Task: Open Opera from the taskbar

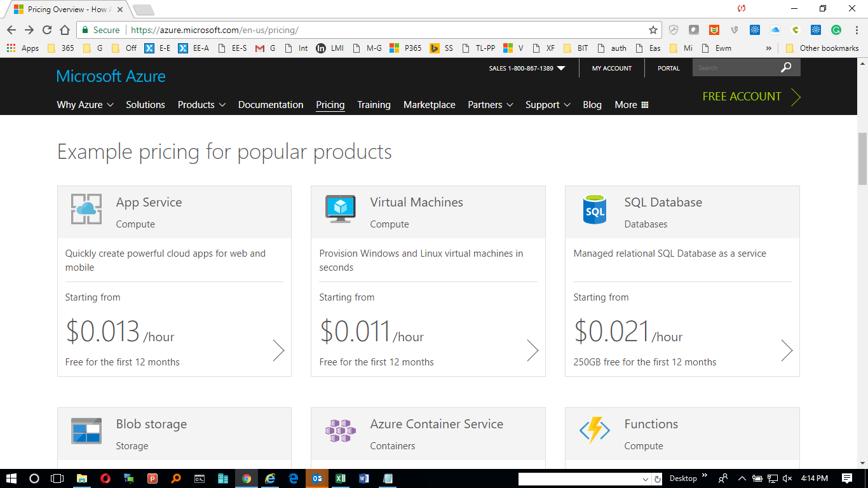Action: [x=105, y=478]
